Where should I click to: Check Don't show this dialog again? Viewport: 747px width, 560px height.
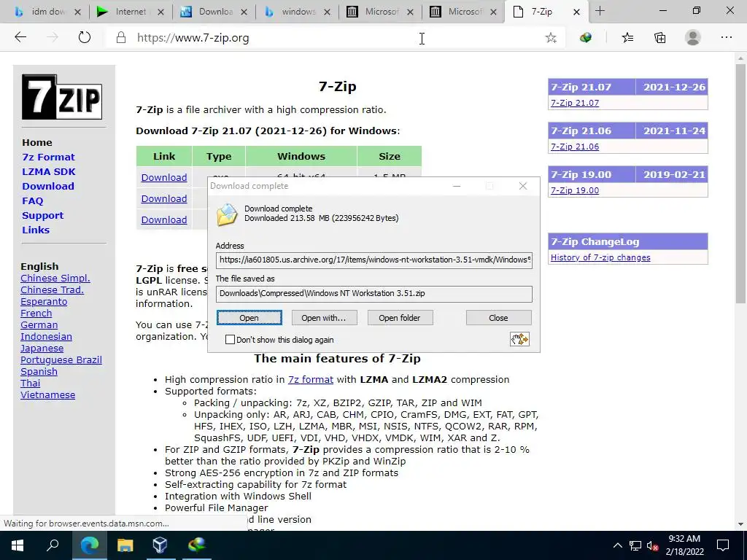click(x=230, y=340)
